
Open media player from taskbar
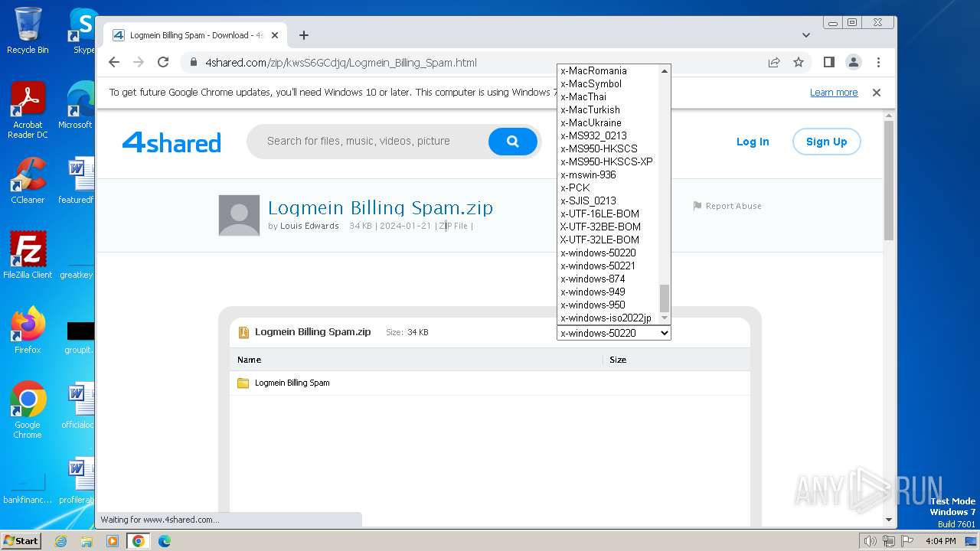(x=113, y=541)
